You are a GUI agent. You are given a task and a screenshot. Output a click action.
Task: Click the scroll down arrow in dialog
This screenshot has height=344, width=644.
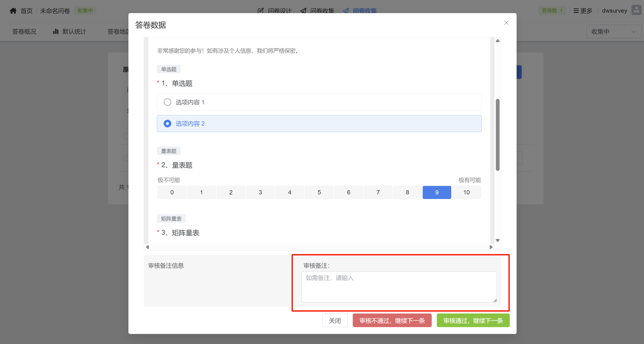coord(498,240)
